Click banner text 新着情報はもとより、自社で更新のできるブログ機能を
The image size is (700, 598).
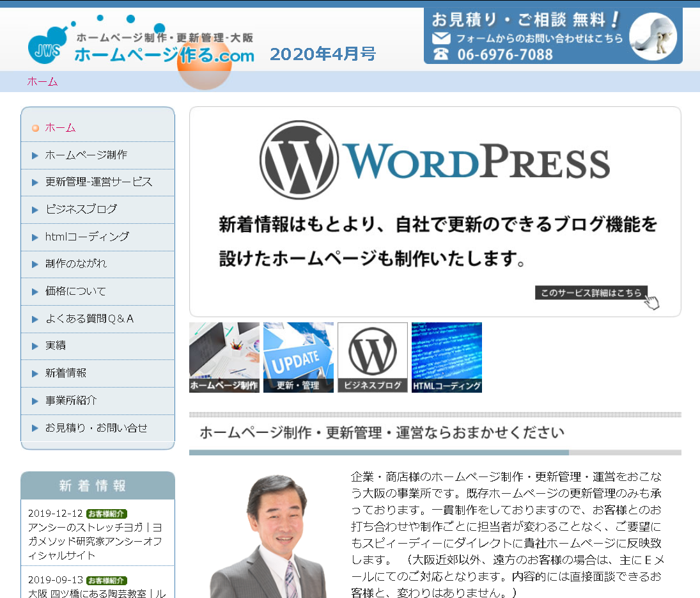(437, 224)
